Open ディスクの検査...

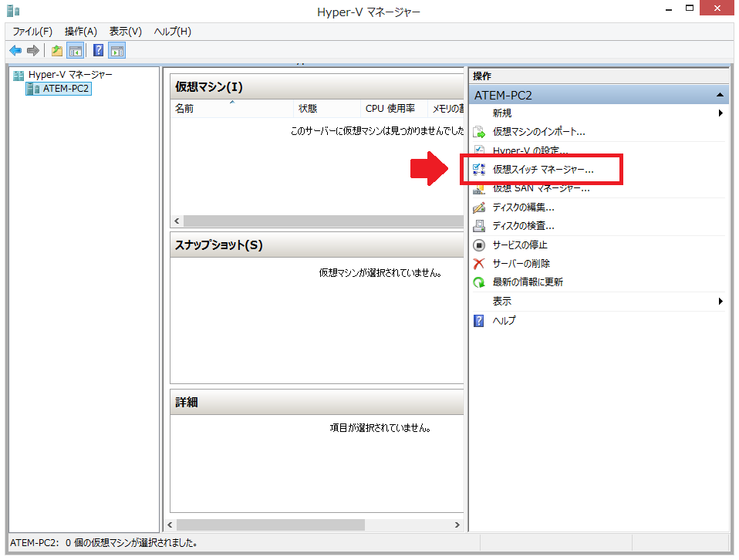(524, 226)
